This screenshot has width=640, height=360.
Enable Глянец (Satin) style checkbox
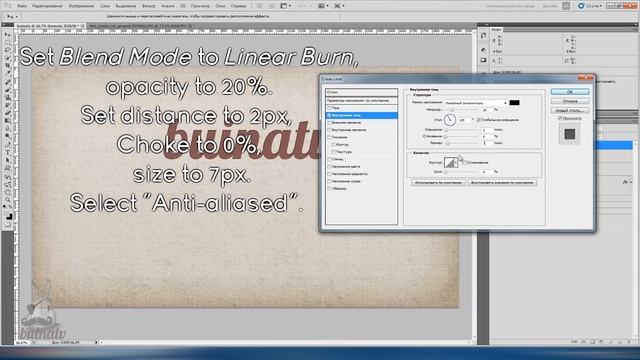329,159
